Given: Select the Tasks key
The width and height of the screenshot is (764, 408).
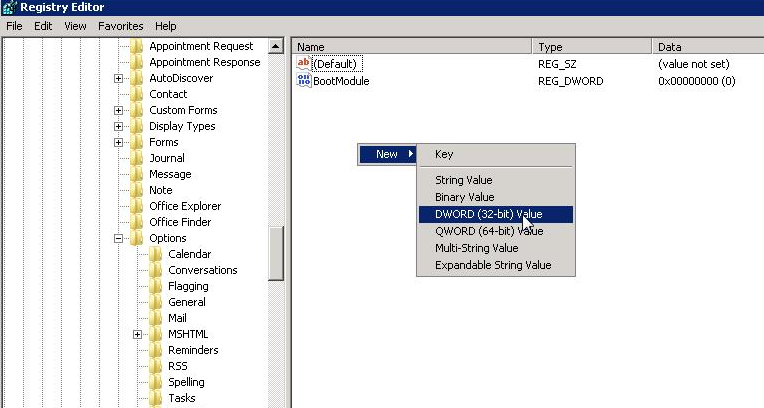Looking at the screenshot, I should 182,398.
